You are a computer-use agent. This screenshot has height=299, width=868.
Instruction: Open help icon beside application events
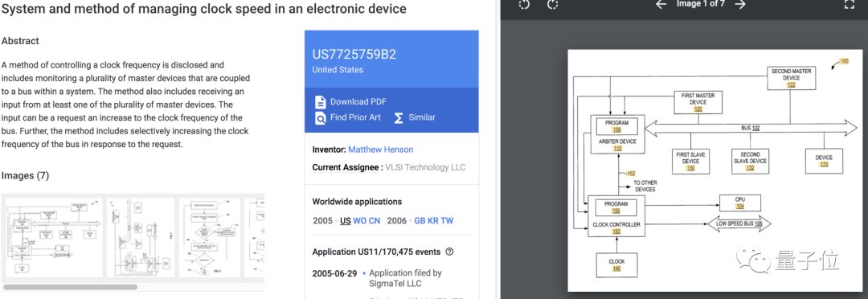(449, 252)
